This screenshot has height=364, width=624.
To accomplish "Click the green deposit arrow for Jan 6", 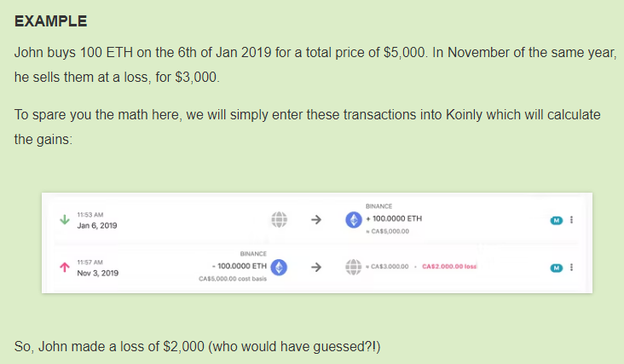I will coord(65,220).
